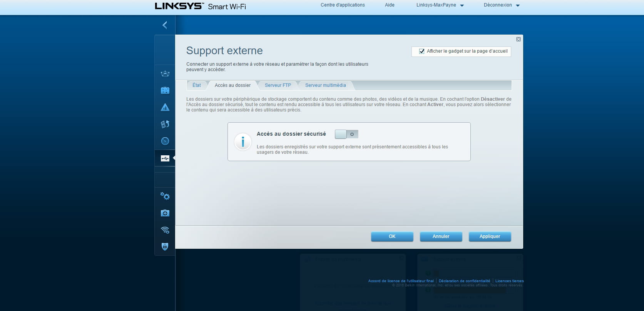Image resolution: width=644 pixels, height=311 pixels.
Task: Open the Connectivity gears icon
Action: [165, 196]
